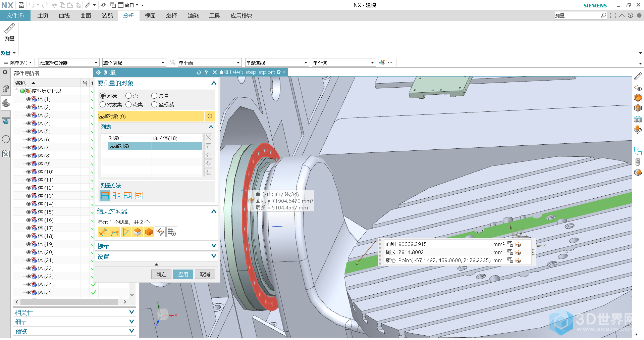Image resolution: width=644 pixels, height=340 pixels.
Task: Select 体 (25) in the part navigator
Action: (45, 292)
